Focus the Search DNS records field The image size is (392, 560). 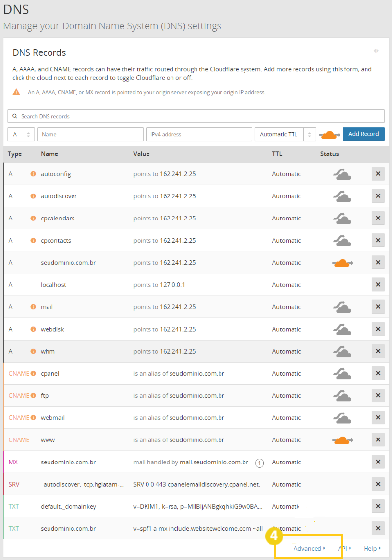[196, 116]
